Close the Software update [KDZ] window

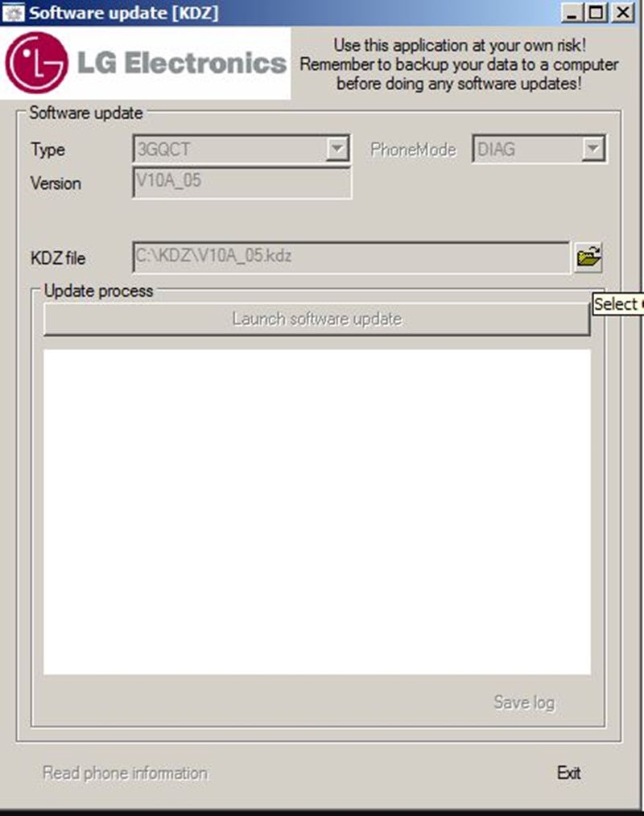pos(622,13)
